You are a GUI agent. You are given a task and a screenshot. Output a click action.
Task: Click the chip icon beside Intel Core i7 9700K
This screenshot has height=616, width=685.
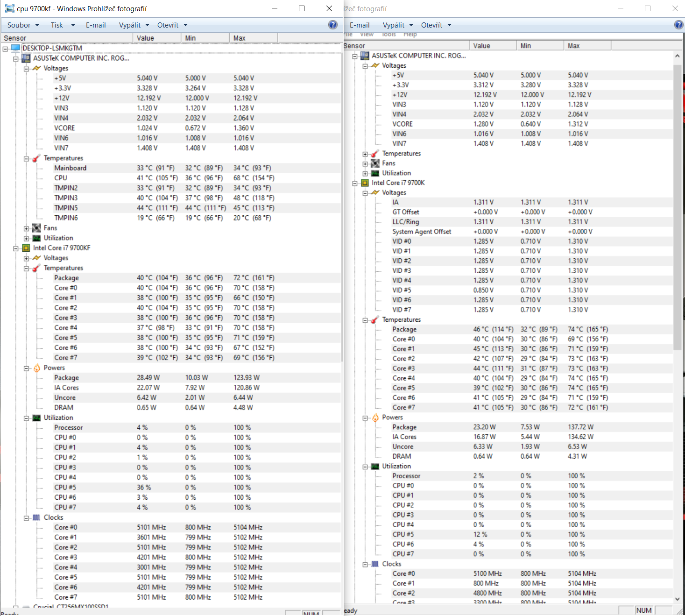point(365,183)
